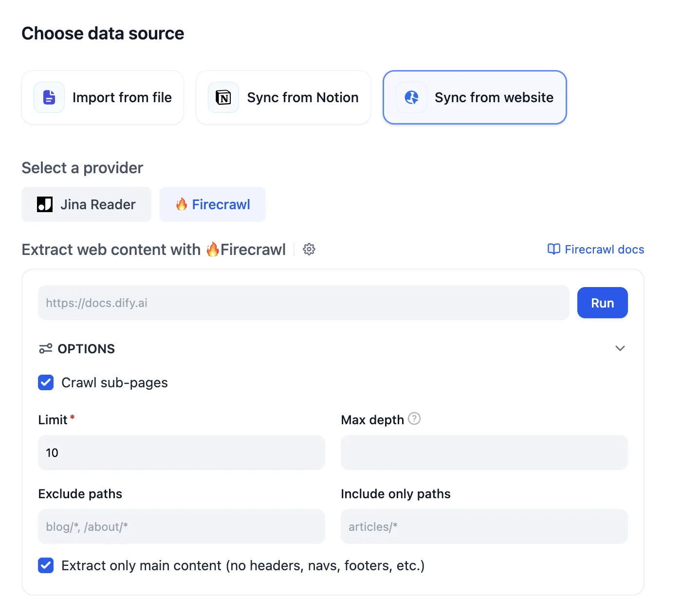The image size is (700, 615).
Task: Uncheck the Crawl sub-pages checkbox
Action: pyautogui.click(x=46, y=382)
